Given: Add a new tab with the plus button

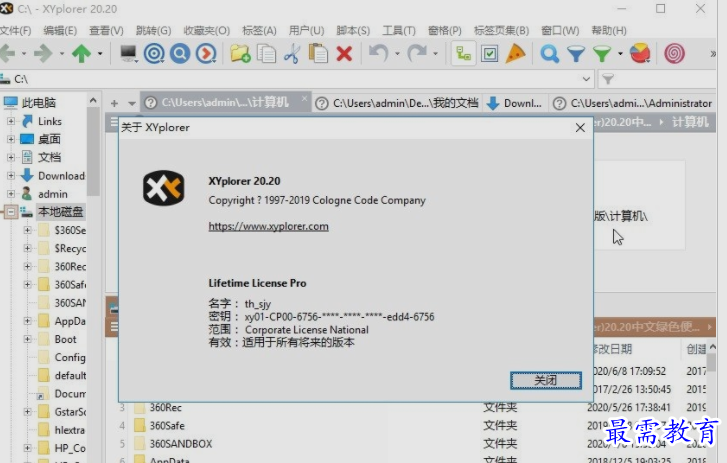Looking at the screenshot, I should 114,103.
